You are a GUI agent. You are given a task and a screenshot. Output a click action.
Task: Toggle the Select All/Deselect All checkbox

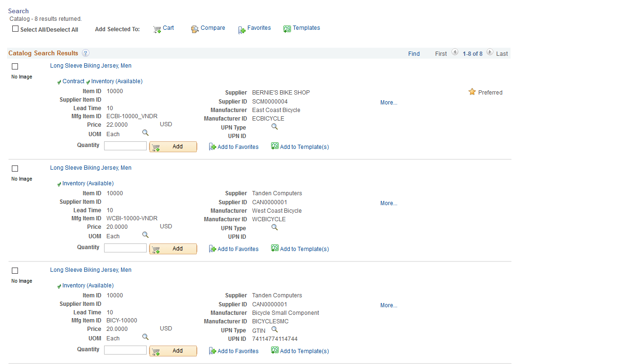click(15, 29)
